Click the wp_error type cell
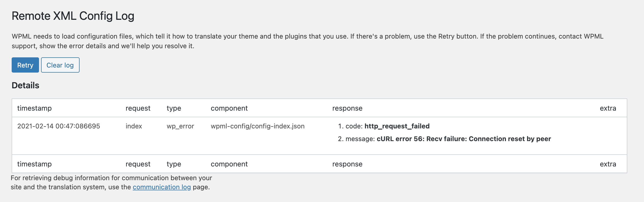This screenshot has width=644, height=202. (180, 126)
